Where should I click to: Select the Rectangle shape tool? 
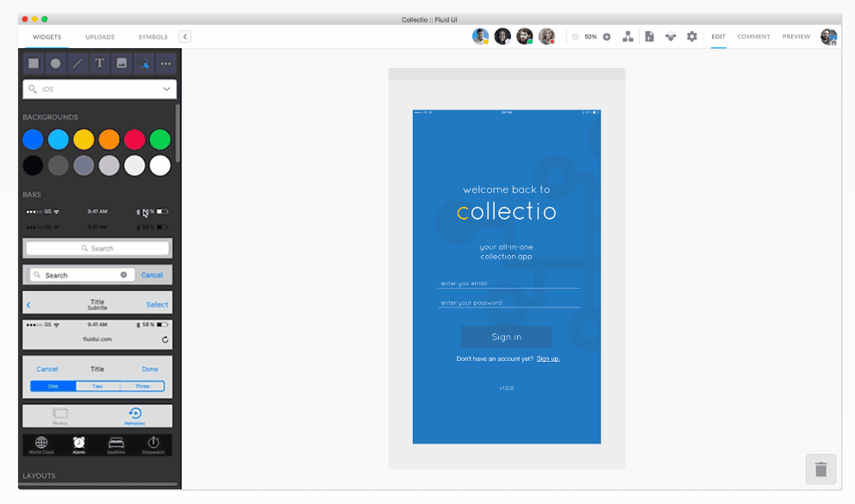(x=33, y=63)
